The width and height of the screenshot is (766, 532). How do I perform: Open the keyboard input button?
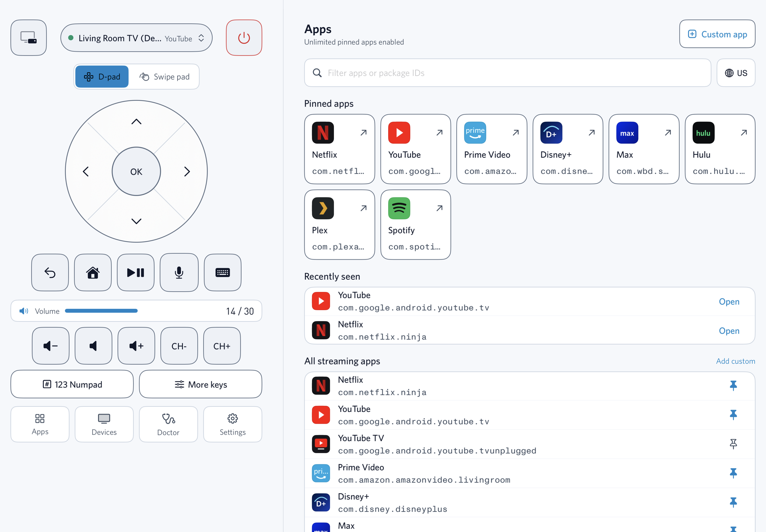click(222, 272)
